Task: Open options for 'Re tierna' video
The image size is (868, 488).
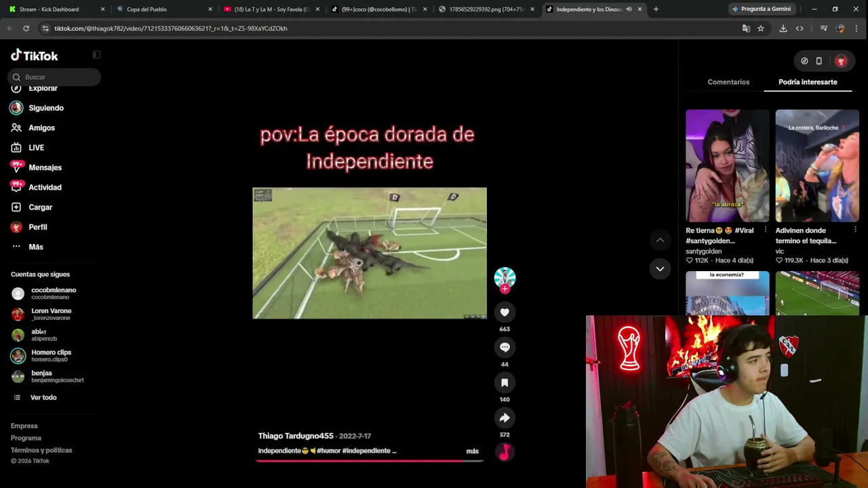Action: click(x=766, y=230)
